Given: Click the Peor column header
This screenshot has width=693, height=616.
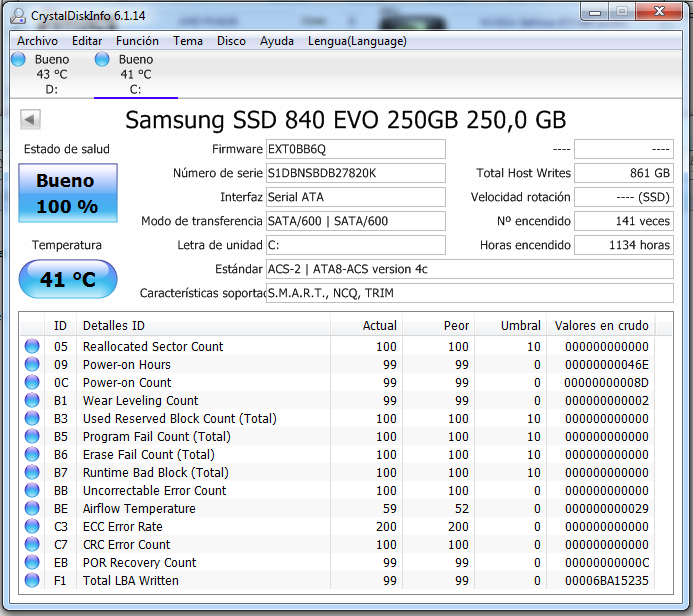Looking at the screenshot, I should [438, 326].
